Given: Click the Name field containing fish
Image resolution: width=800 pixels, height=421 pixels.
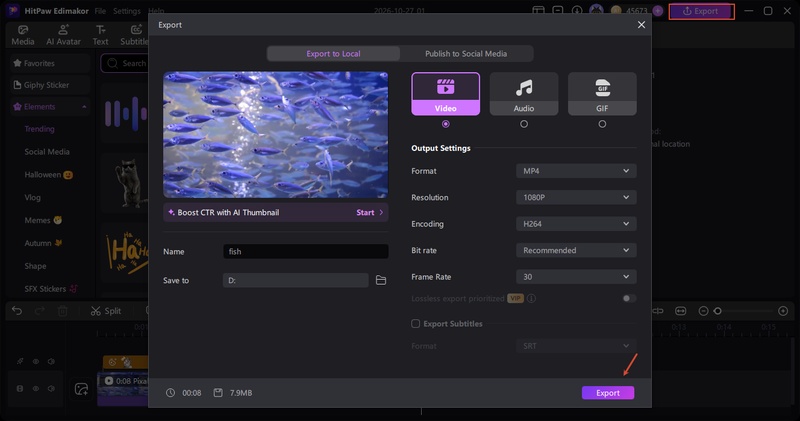Looking at the screenshot, I should coord(306,252).
